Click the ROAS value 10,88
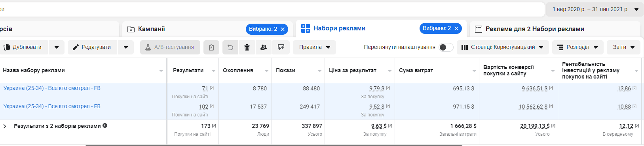Screen dimensions: 644x146 [624, 107]
